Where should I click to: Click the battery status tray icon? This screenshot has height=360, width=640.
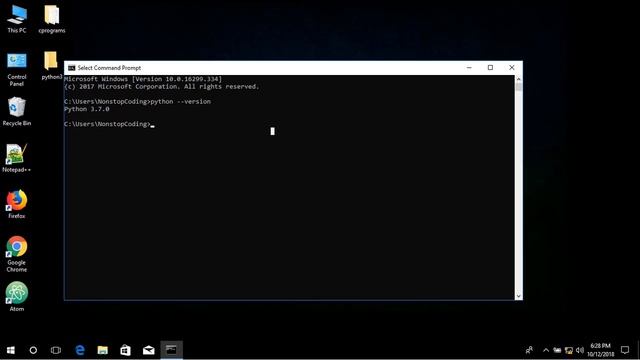coord(557,350)
